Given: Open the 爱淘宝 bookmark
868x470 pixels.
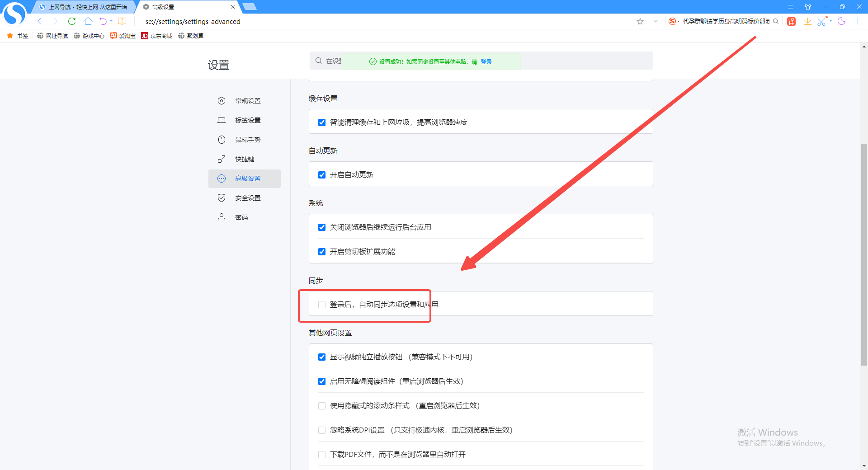Looking at the screenshot, I should click(123, 36).
